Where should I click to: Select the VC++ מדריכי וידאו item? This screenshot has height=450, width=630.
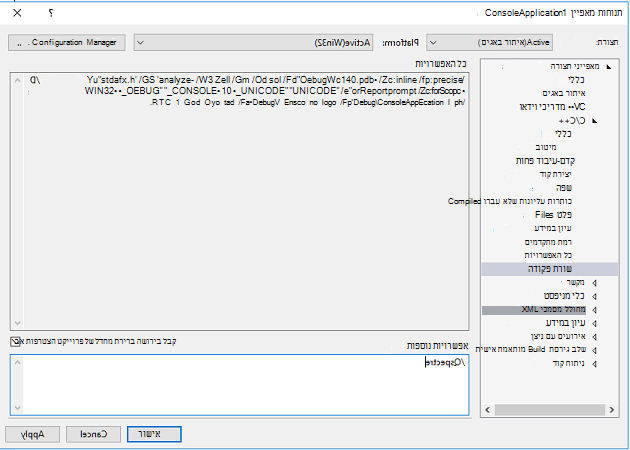(552, 107)
